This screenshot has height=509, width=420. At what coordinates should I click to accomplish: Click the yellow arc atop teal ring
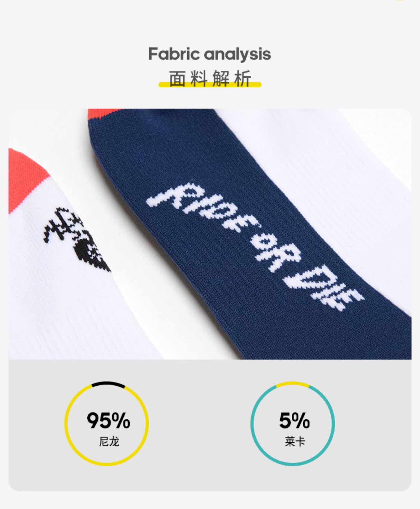pos(293,383)
